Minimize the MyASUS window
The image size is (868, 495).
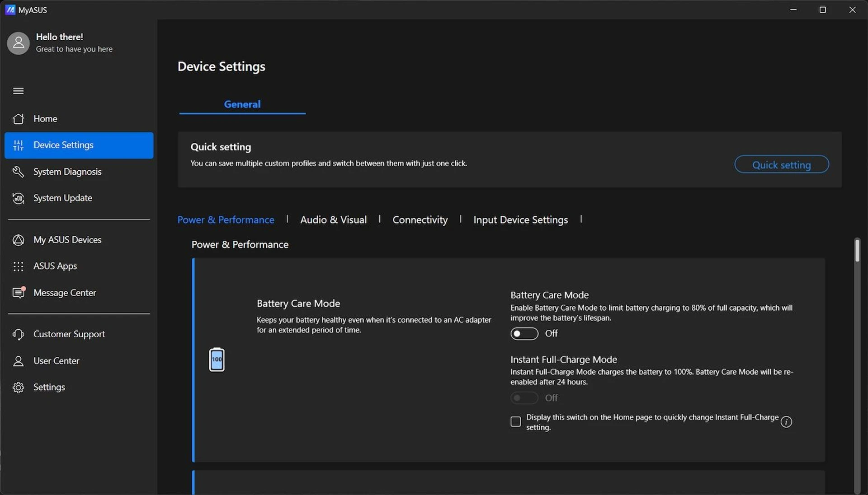coord(793,9)
